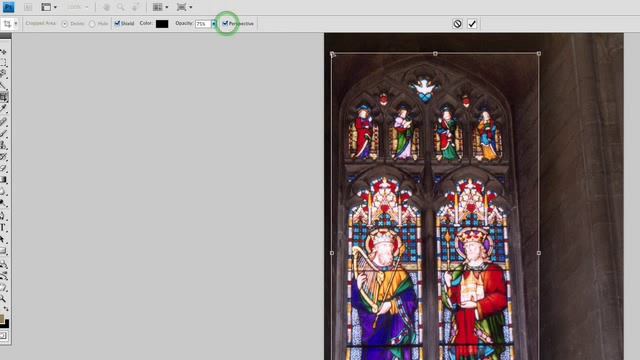Select the Magic Wand tool
This screenshot has height=360, width=640.
point(3,85)
